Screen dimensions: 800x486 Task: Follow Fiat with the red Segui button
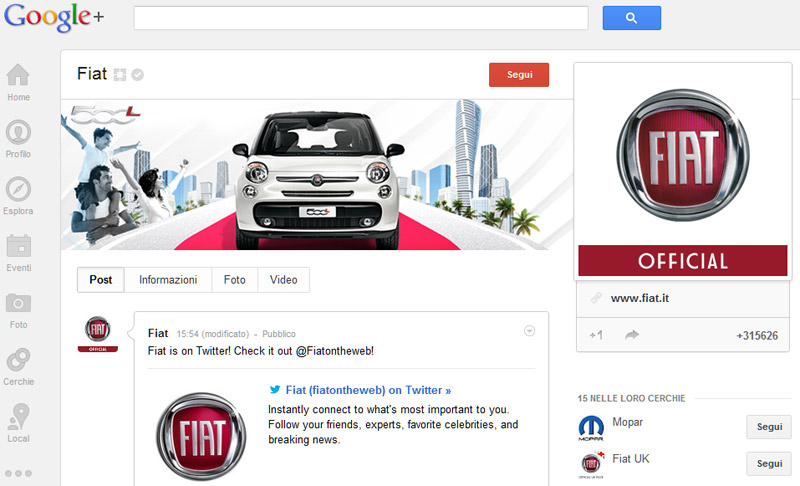[519, 74]
